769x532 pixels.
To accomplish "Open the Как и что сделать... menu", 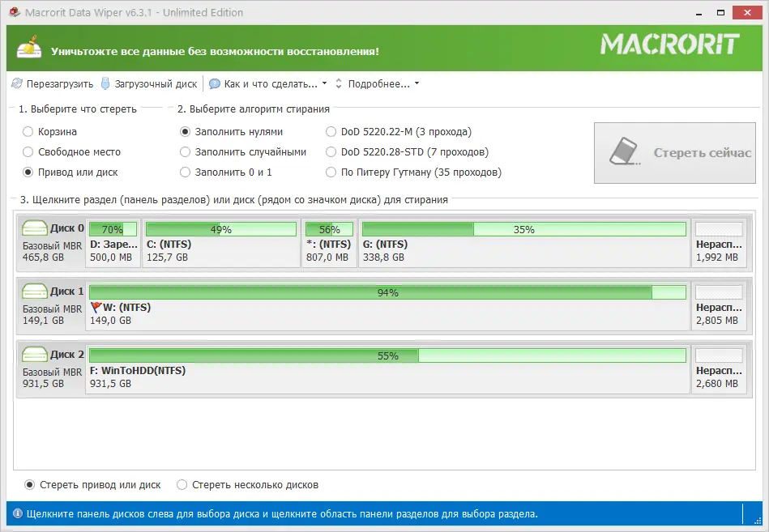I will tap(267, 83).
